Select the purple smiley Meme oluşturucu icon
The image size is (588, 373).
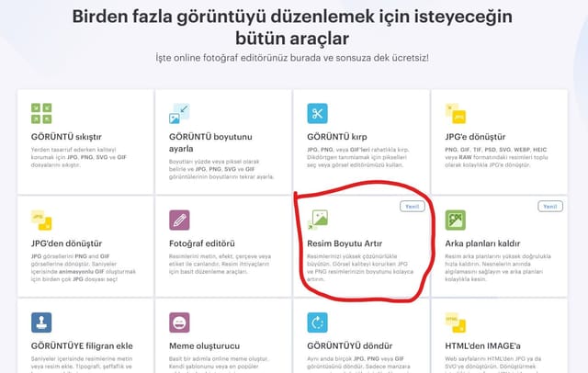[179, 322]
